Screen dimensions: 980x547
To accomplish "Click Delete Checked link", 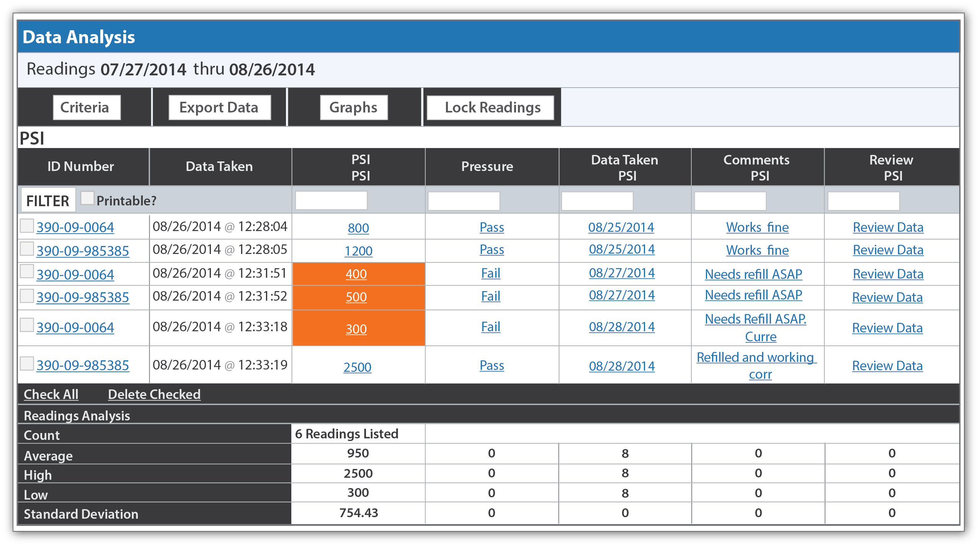I will [154, 394].
